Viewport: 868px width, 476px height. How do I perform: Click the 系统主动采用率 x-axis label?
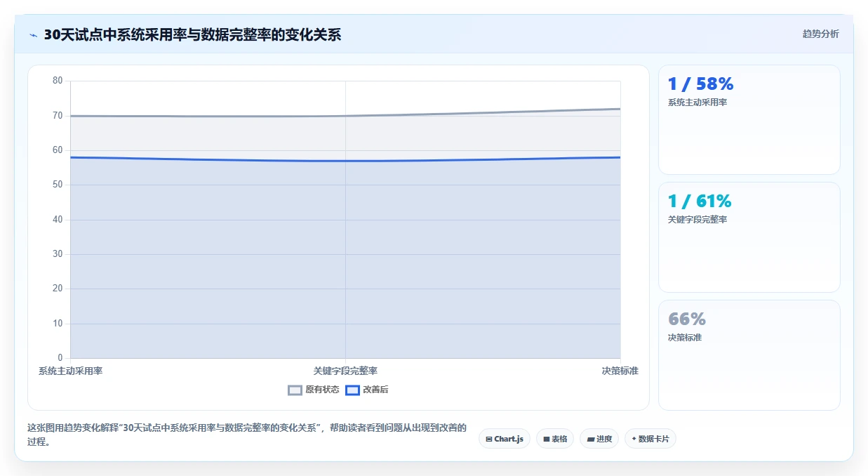pos(70,371)
